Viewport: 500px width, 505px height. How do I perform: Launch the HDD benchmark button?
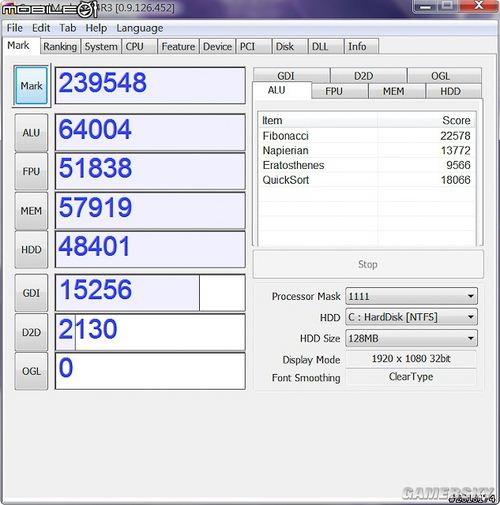click(31, 249)
